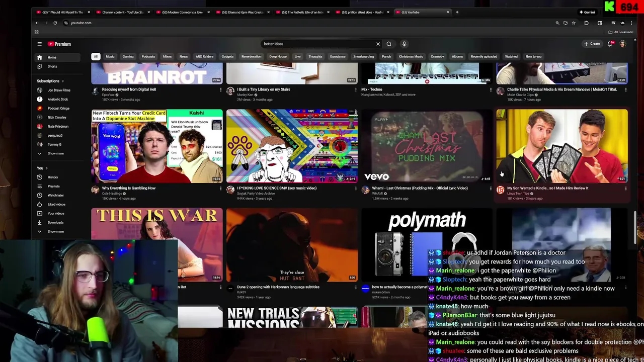This screenshot has width=644, height=362.
Task: Select the Deep House filter chip
Action: tap(278, 56)
